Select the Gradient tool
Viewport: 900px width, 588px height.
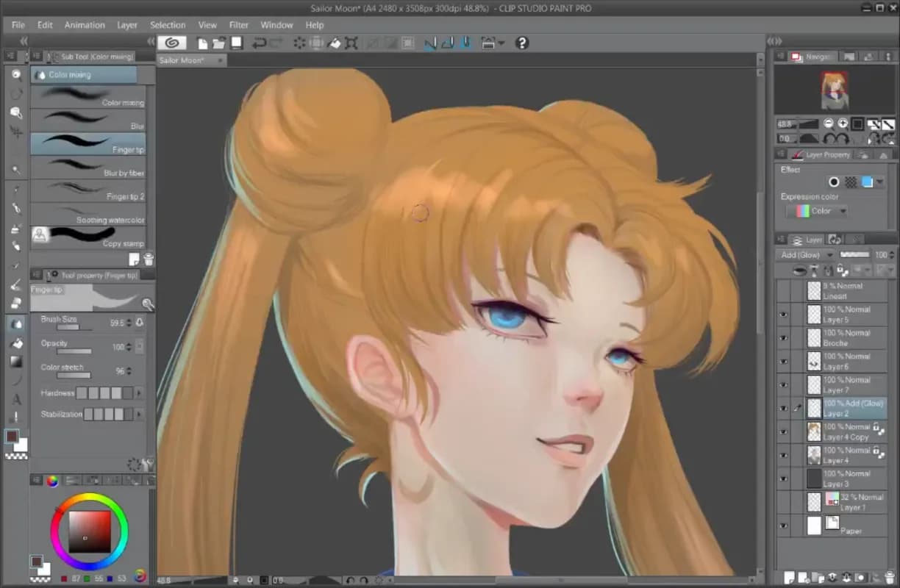click(x=16, y=362)
